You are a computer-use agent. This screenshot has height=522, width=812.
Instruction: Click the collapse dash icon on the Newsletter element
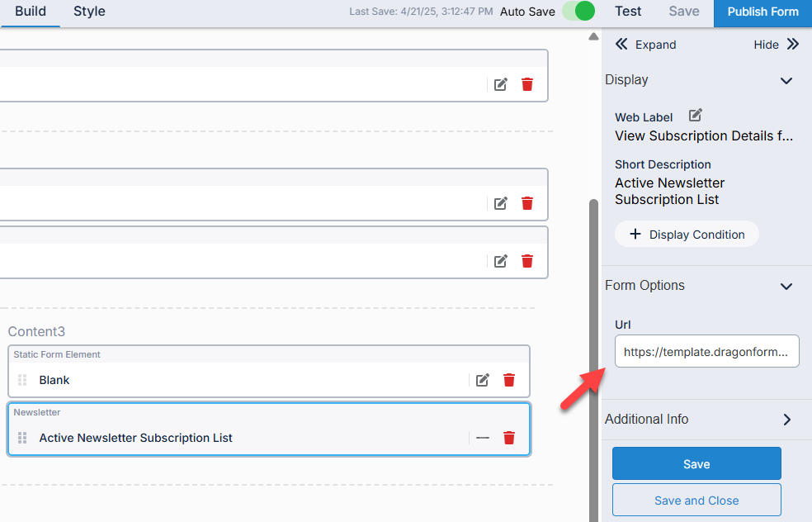[x=483, y=438]
